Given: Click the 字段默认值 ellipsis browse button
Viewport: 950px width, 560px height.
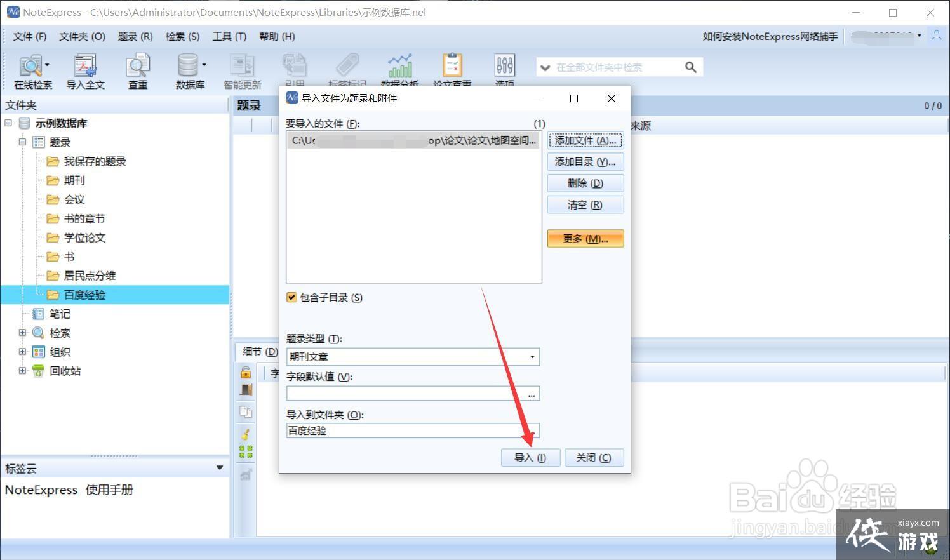Looking at the screenshot, I should [x=532, y=394].
